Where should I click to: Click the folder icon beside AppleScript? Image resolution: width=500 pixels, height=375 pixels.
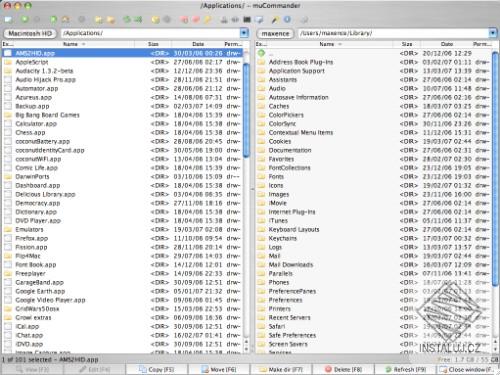tap(8, 62)
